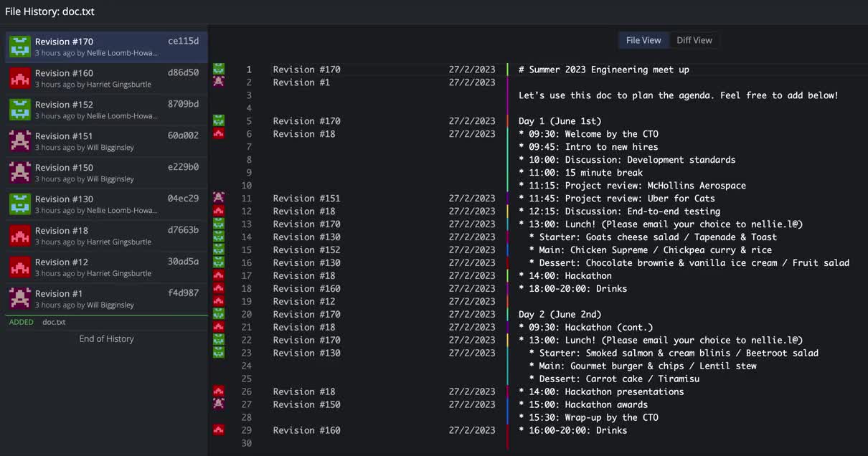Select the File View tab
The image size is (868, 456).
click(x=643, y=40)
